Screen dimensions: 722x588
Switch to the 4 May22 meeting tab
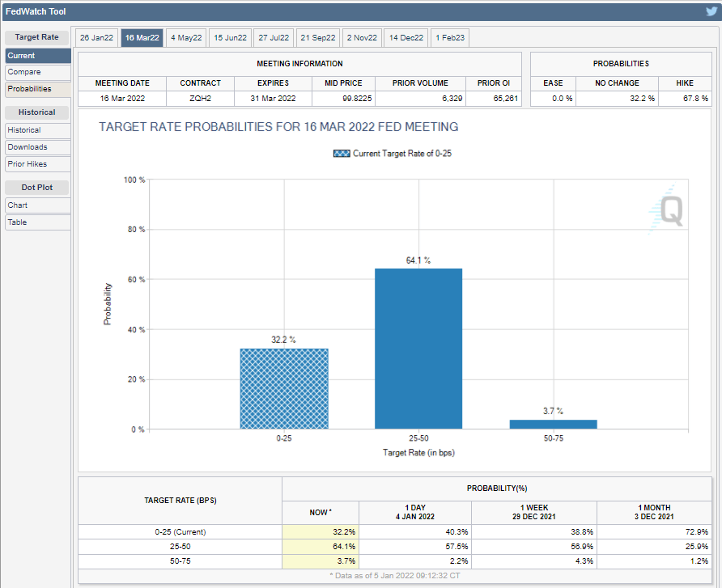[186, 38]
